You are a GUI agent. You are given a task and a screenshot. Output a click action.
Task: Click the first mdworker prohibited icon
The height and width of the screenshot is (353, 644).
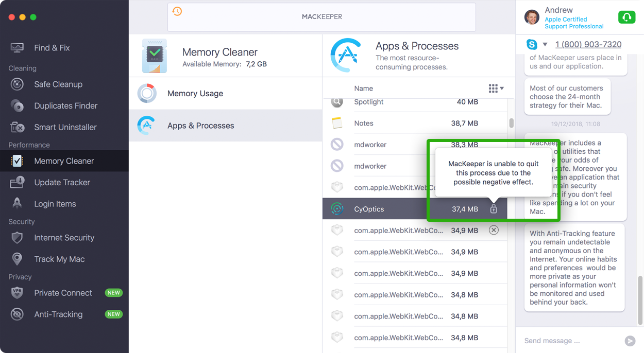point(337,145)
